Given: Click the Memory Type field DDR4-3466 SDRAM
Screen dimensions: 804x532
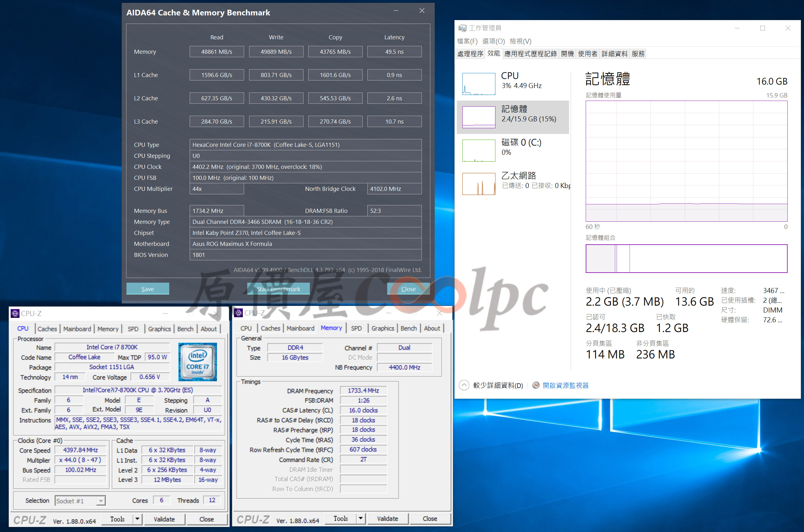Looking at the screenshot, I should point(305,222).
